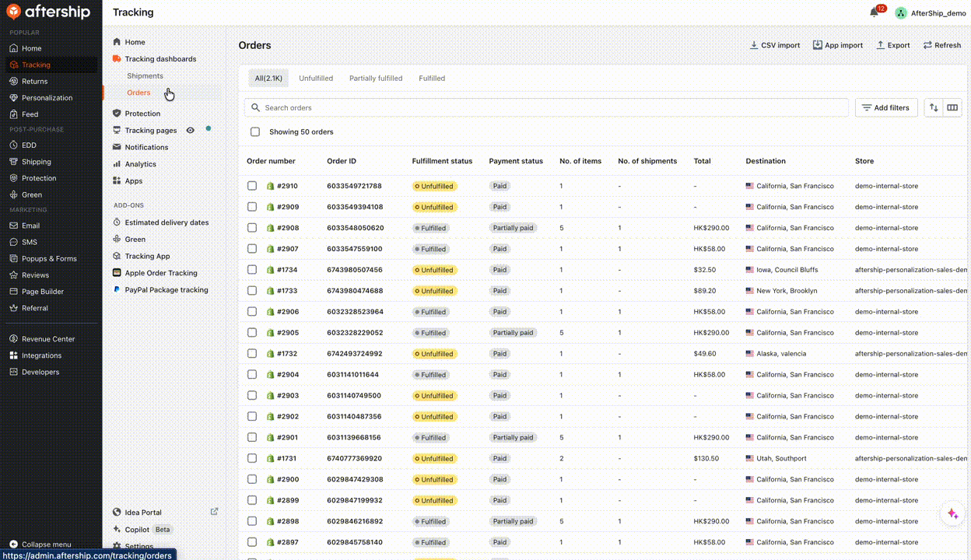The image size is (971, 560).
Task: Select Orders in Tracking dashboards
Action: tap(138, 93)
